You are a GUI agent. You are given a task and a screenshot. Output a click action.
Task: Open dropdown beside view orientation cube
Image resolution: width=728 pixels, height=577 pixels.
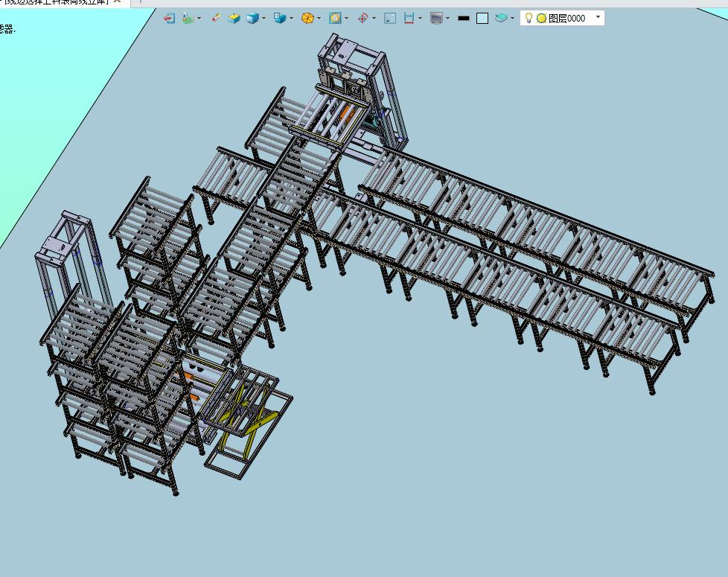(291, 19)
